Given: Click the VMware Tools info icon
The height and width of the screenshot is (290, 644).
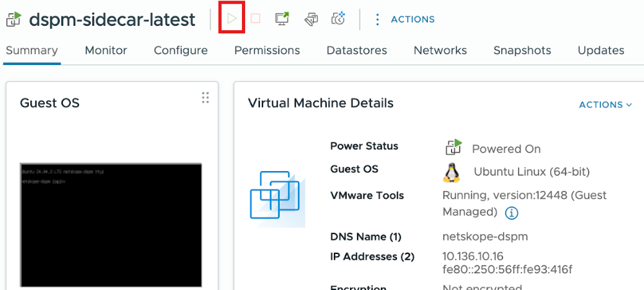Looking at the screenshot, I should 511,213.
